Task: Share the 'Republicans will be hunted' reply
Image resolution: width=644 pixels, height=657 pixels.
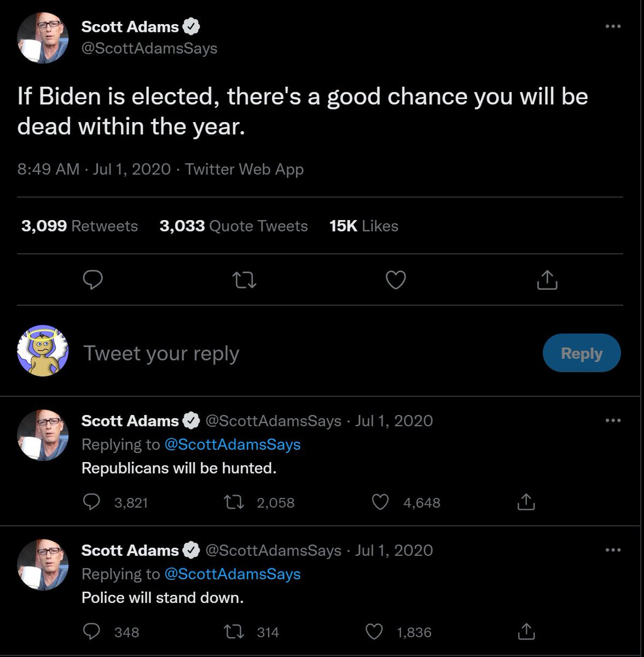Action: click(525, 502)
